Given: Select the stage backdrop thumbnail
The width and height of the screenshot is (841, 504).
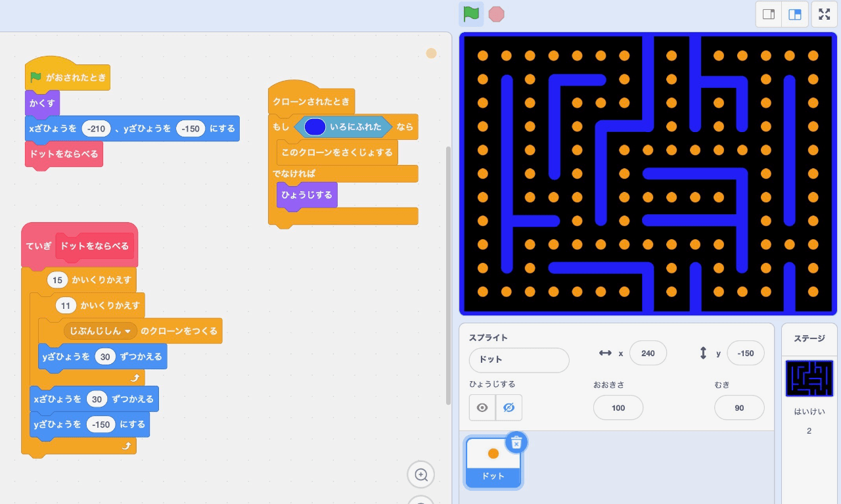Looking at the screenshot, I should coord(809,378).
